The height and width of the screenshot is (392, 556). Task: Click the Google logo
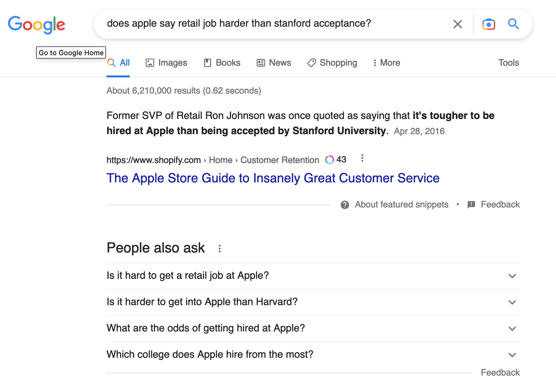[36, 24]
